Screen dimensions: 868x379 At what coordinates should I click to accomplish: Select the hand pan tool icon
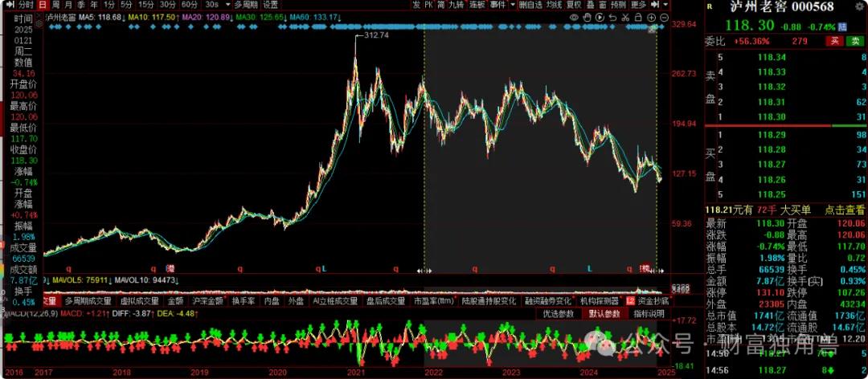point(587,17)
